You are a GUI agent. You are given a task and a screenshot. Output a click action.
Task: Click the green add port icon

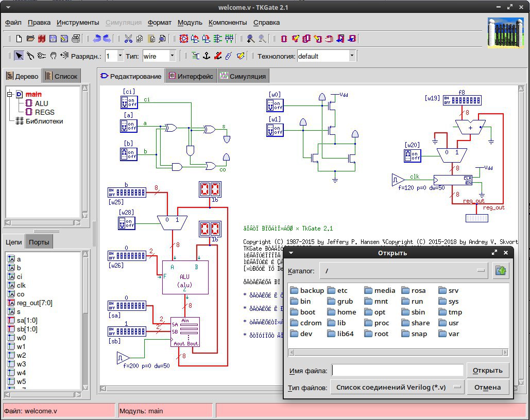[195, 56]
